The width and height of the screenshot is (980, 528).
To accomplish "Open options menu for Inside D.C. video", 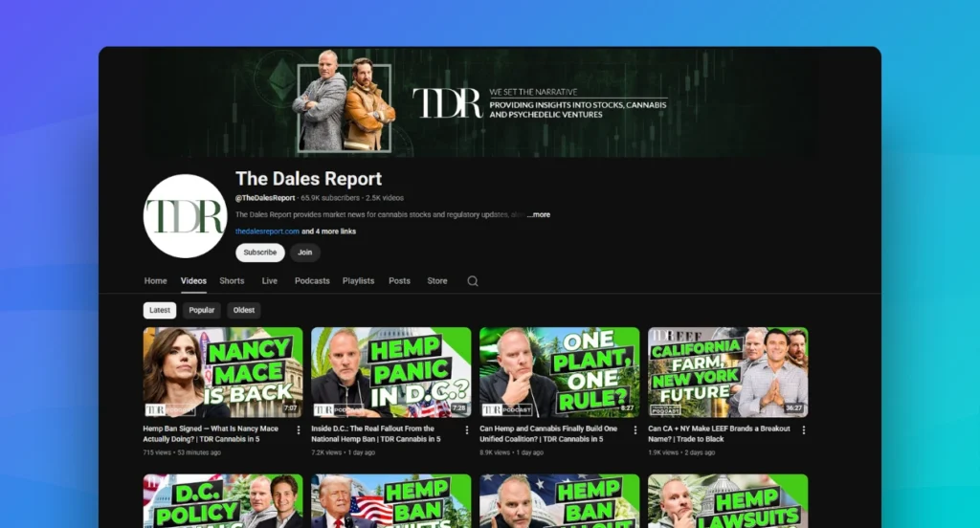I will (x=466, y=429).
